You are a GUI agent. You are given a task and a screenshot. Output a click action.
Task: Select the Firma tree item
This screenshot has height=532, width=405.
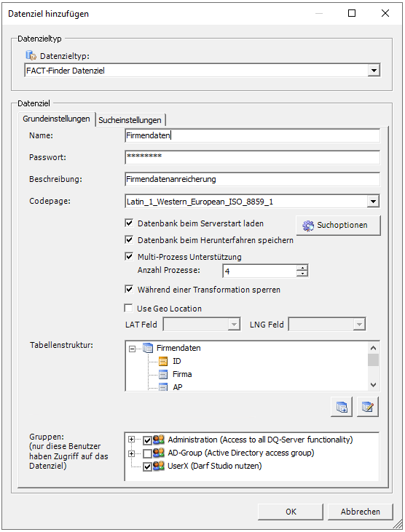point(182,374)
